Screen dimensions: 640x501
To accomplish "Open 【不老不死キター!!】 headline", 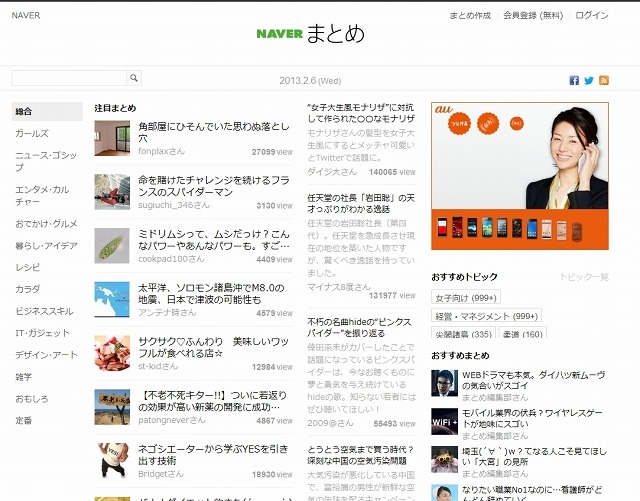I will click(212, 401).
